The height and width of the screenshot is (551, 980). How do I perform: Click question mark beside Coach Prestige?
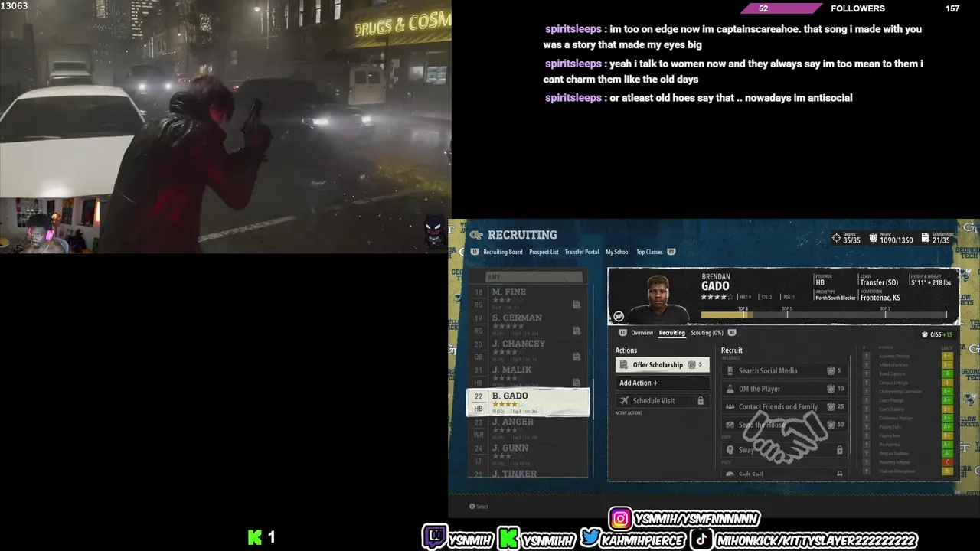(x=866, y=400)
